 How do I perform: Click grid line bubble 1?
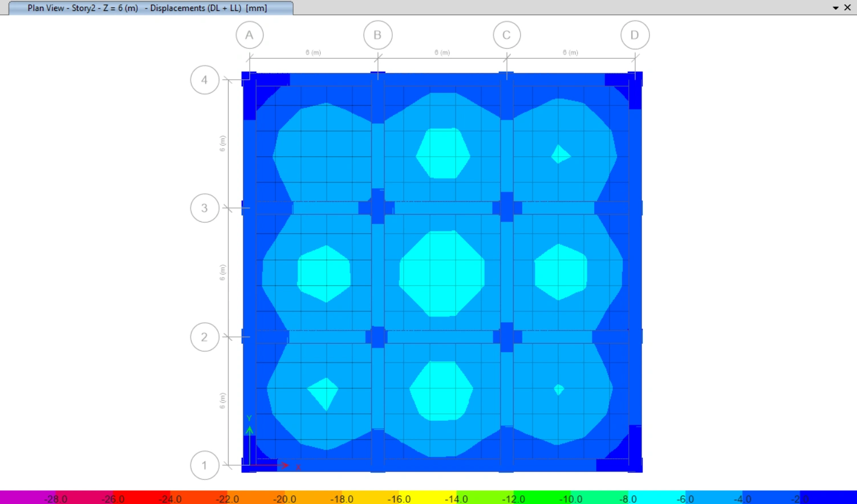[x=204, y=465]
